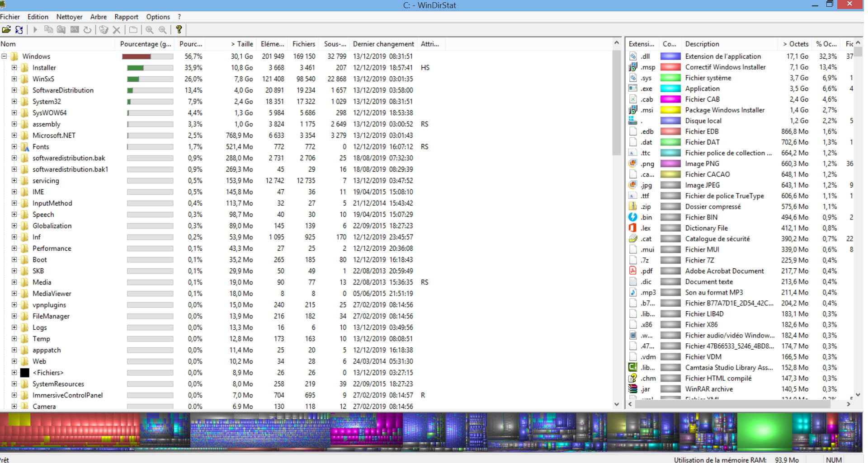Image resolution: width=868 pixels, height=463 pixels.
Task: Click the Refresh Selected toolbar icon
Action: click(x=87, y=30)
